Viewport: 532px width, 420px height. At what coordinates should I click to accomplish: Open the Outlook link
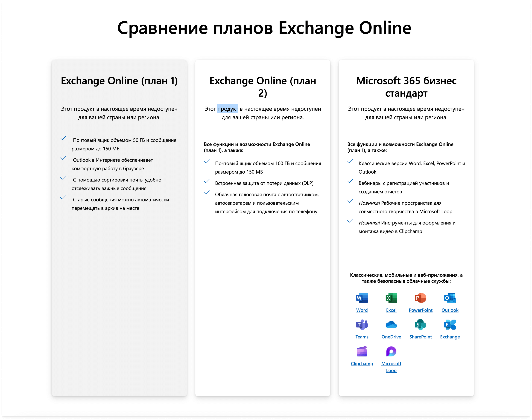(450, 310)
